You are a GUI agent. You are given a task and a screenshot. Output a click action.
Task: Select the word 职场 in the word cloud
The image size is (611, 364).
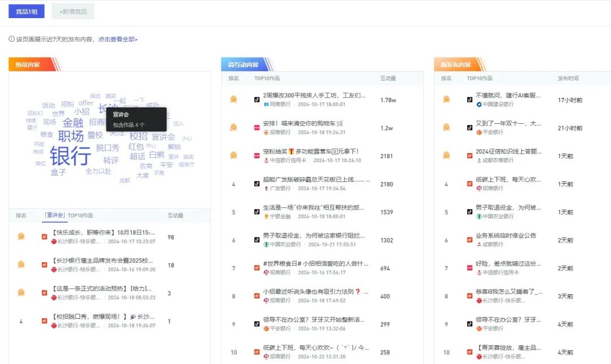(x=71, y=136)
